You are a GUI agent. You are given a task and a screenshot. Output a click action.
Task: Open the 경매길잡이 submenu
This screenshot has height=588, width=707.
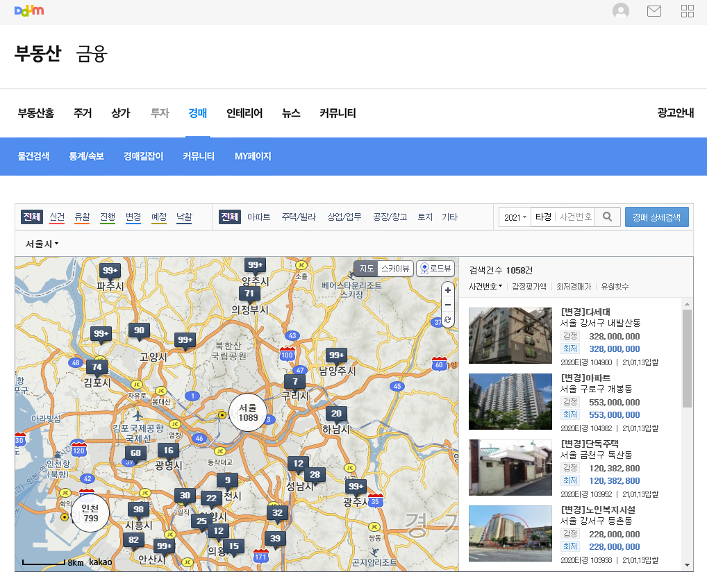[143, 156]
